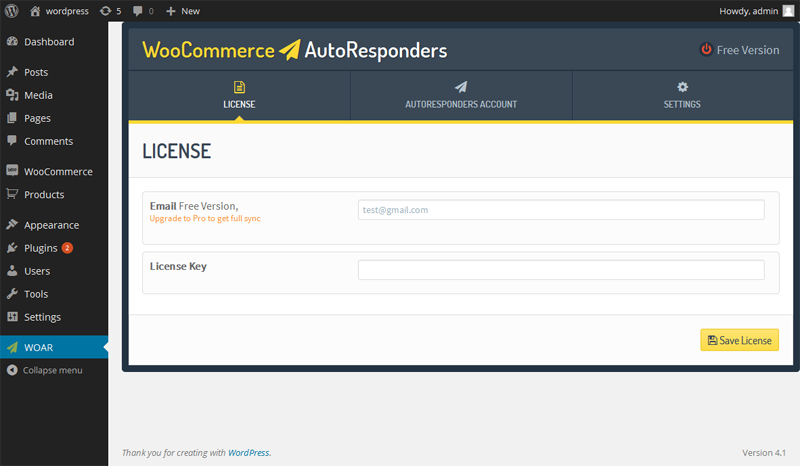800x466 pixels.
Task: Collapse the sidebar menu via its label
Action: coord(53,370)
